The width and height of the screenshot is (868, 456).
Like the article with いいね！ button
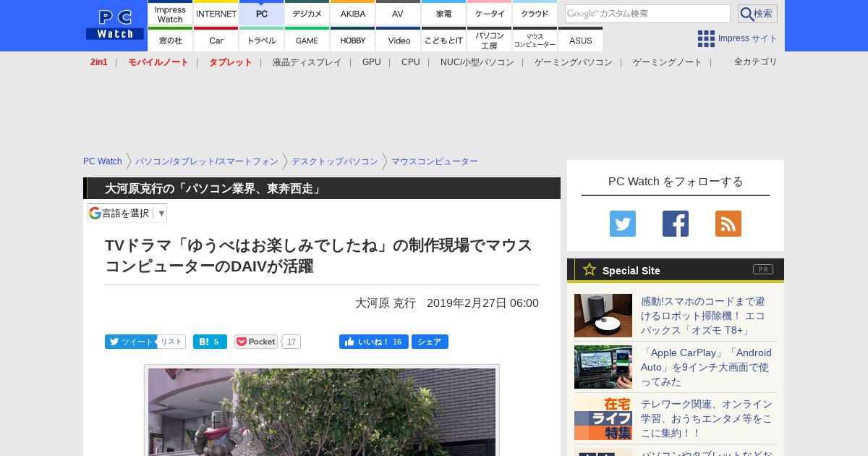[x=374, y=342]
